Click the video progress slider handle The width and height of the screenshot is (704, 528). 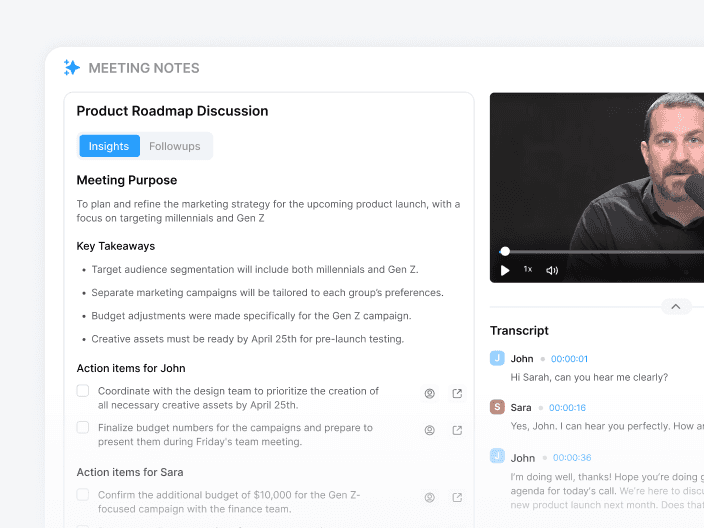click(505, 251)
